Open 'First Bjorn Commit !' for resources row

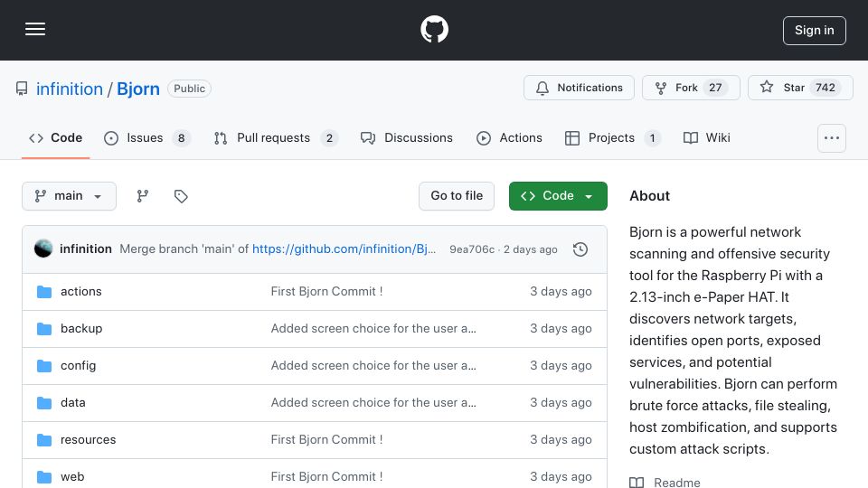326,440
